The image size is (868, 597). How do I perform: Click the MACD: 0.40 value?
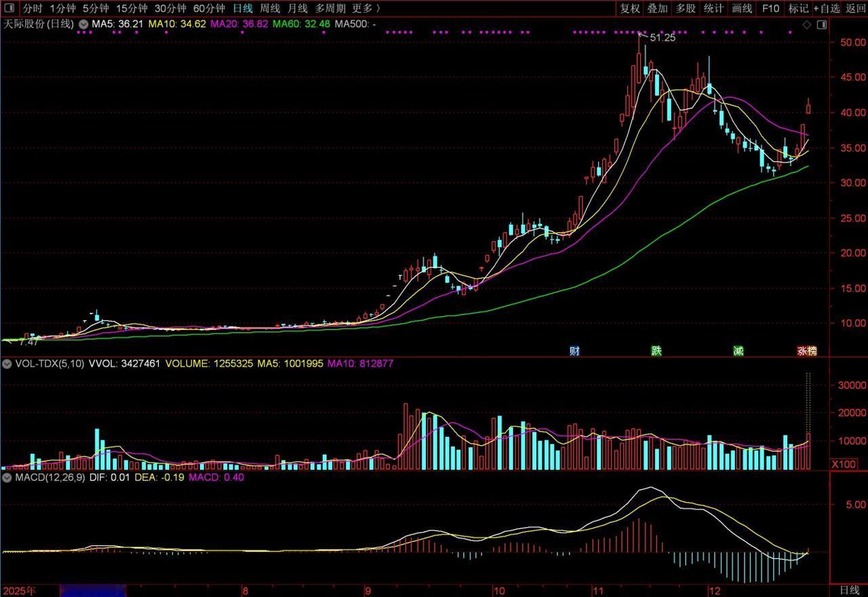[x=216, y=477]
